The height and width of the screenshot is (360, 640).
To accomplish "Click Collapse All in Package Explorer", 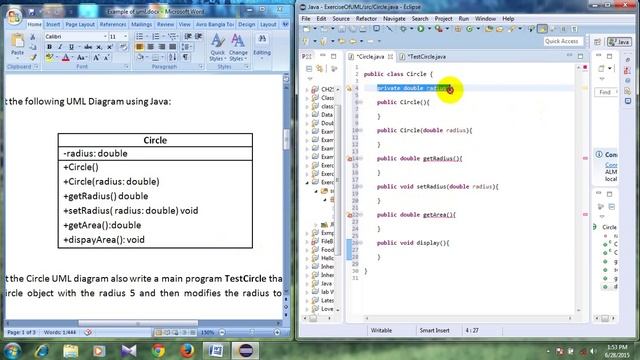I will 309,69.
